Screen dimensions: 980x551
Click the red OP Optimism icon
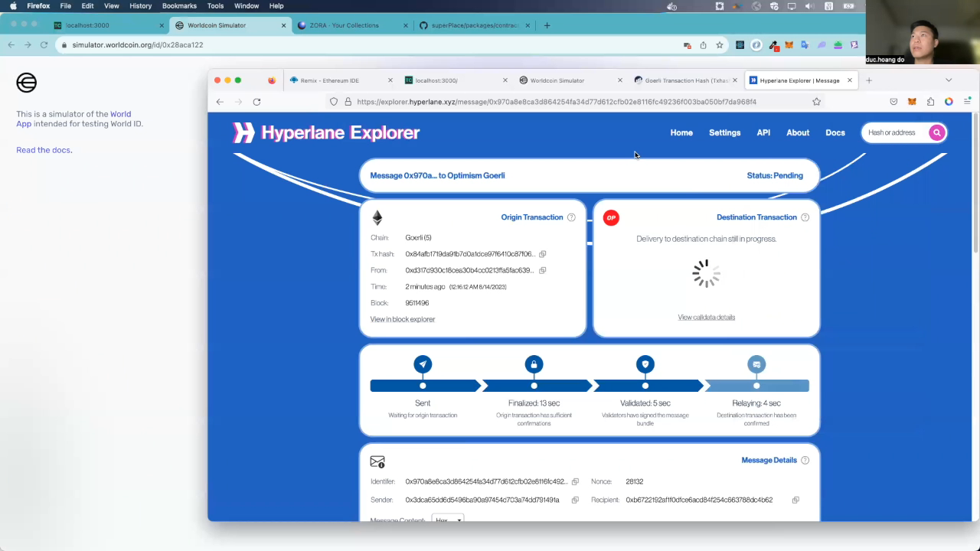[611, 217]
